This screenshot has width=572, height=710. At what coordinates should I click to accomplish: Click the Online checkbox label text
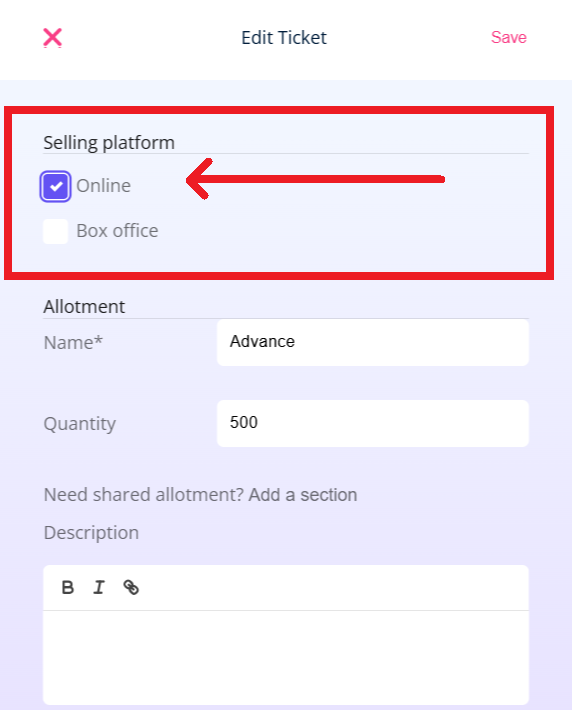(x=104, y=186)
